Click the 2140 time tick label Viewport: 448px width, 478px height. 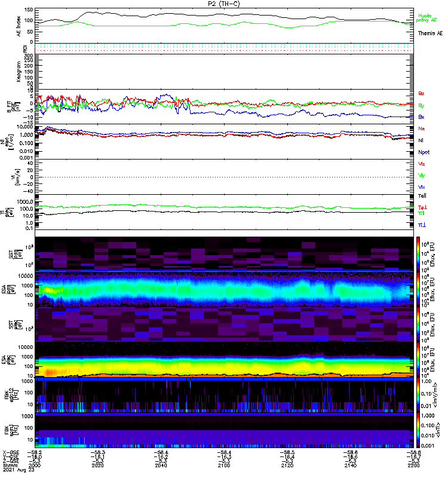[x=351, y=465]
